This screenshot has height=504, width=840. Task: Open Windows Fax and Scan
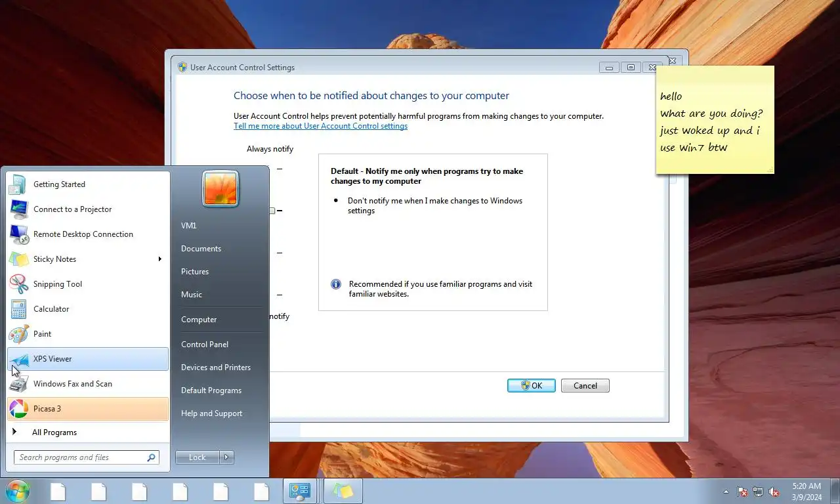tap(88, 384)
